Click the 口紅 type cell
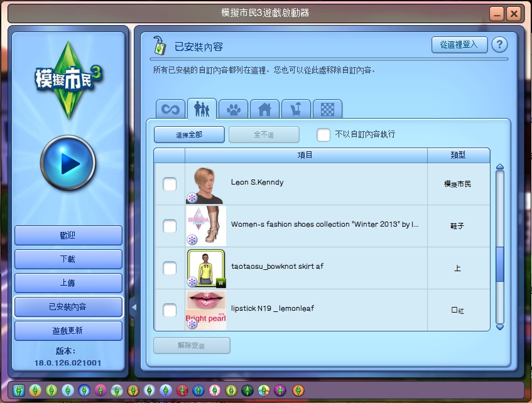Image resolution: width=532 pixels, height=403 pixels. point(458,310)
